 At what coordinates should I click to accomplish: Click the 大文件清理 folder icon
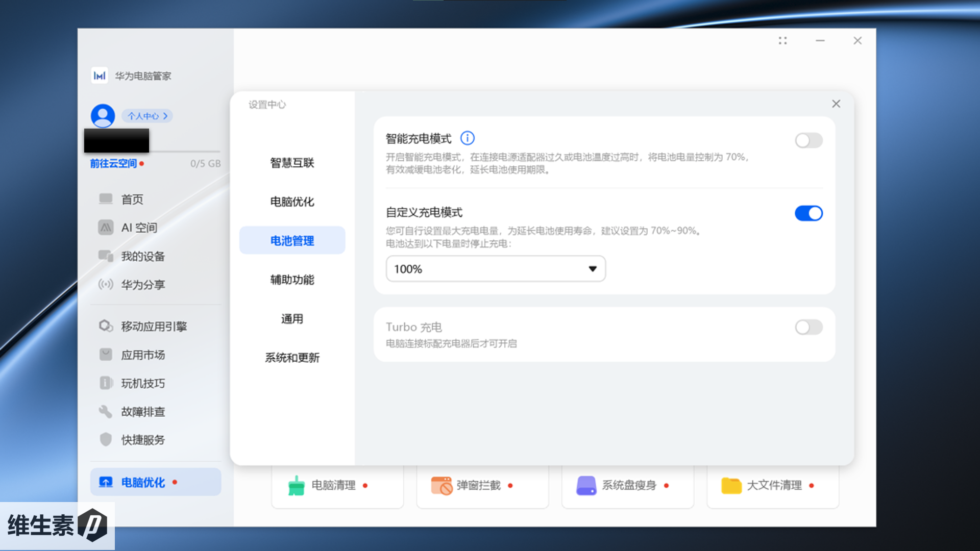(731, 485)
